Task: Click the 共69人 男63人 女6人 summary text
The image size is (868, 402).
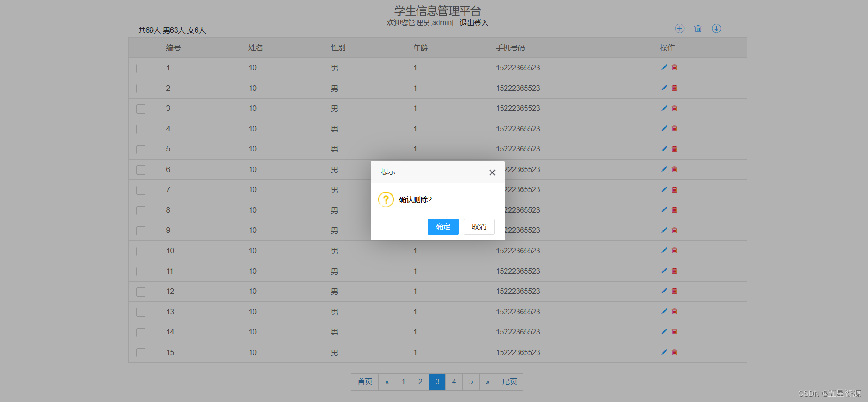Action: (x=172, y=31)
